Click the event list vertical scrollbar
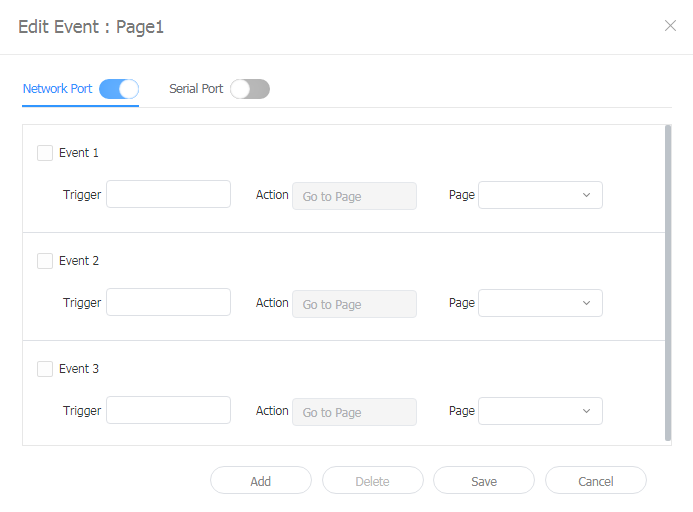693x512 pixels. 668,282
